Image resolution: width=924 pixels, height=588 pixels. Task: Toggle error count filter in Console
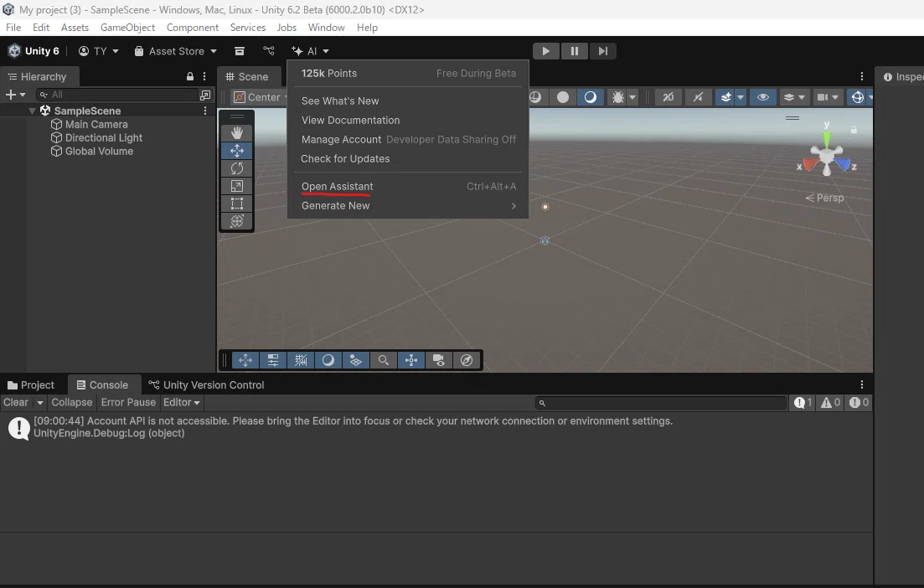(x=859, y=402)
